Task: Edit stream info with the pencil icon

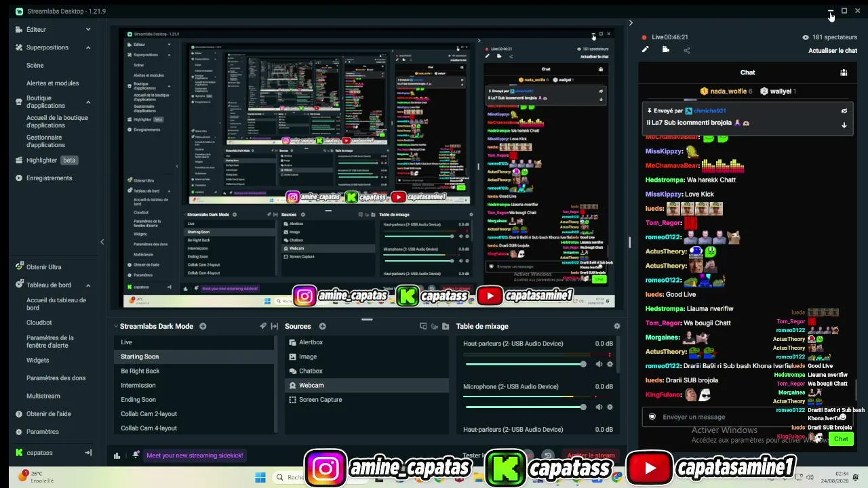Action: tap(646, 49)
